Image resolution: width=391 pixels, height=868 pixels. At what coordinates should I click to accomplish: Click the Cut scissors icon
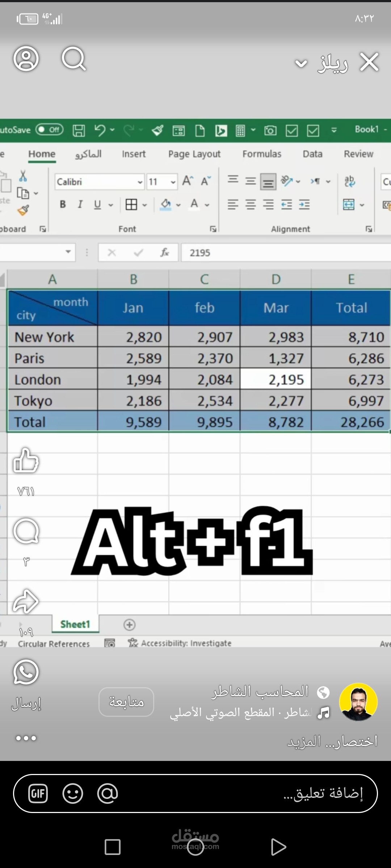point(23,176)
